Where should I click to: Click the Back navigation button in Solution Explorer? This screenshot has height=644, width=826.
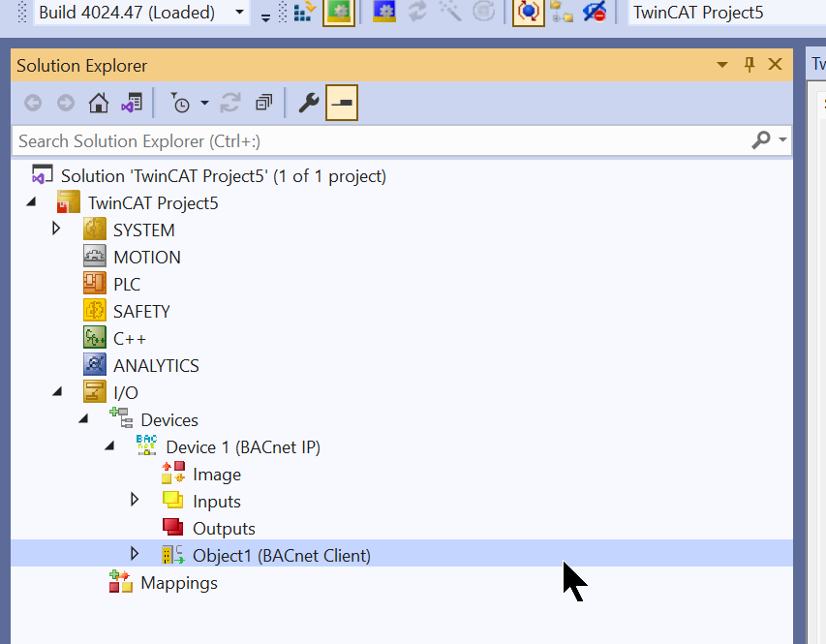[33, 103]
